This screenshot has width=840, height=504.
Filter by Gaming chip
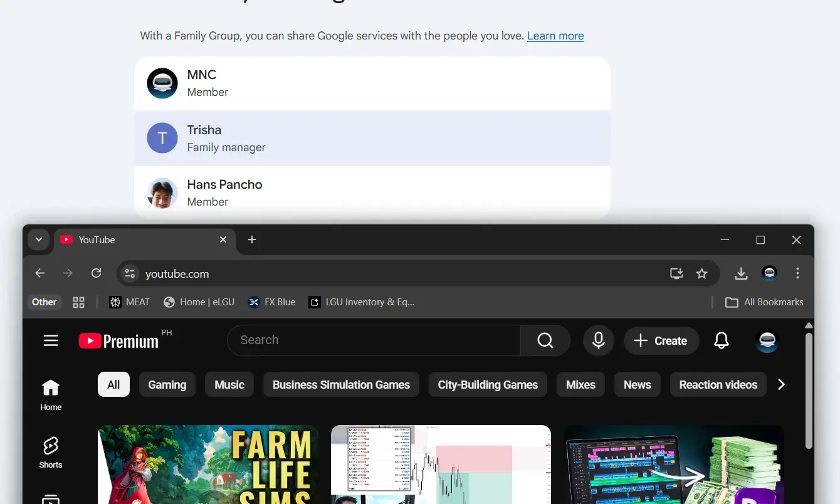point(167,384)
